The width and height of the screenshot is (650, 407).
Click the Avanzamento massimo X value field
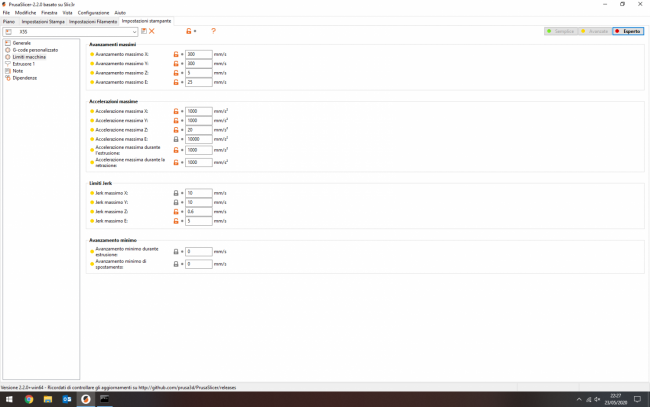[x=199, y=54]
